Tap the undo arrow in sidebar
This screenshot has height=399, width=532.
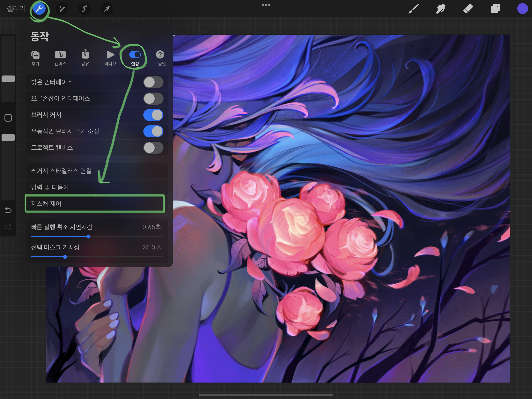pyautogui.click(x=8, y=210)
